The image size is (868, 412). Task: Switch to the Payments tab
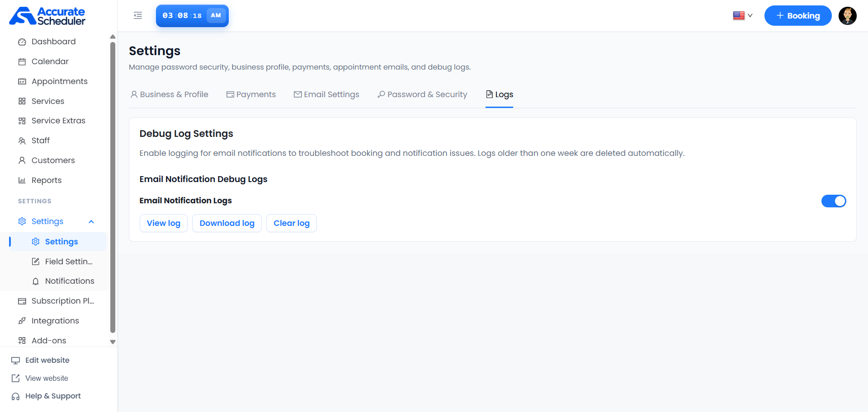[x=251, y=94]
